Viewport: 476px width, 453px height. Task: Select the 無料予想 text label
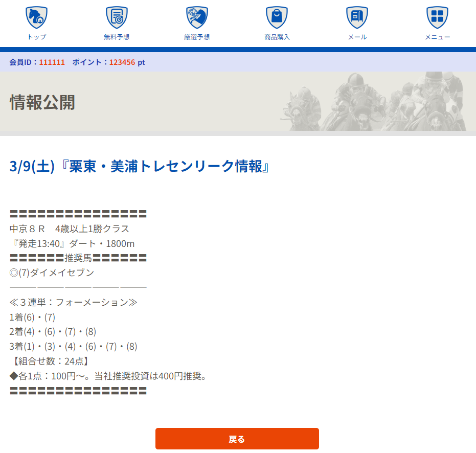pyautogui.click(x=117, y=37)
